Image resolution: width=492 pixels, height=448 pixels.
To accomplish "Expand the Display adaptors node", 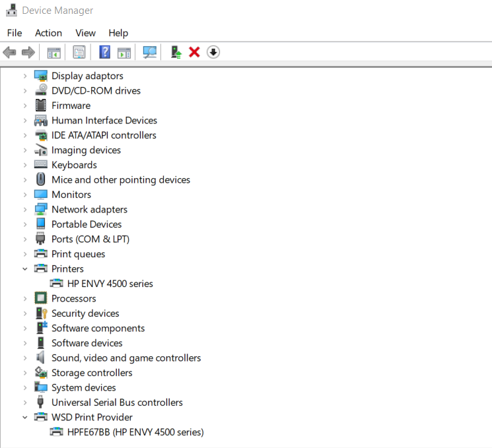I will point(25,76).
